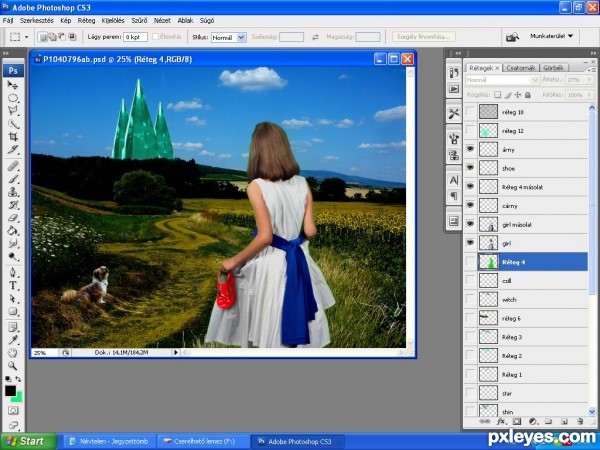
Task: Open Cserélhető lemez (F:) taskbar window
Action: click(x=204, y=442)
